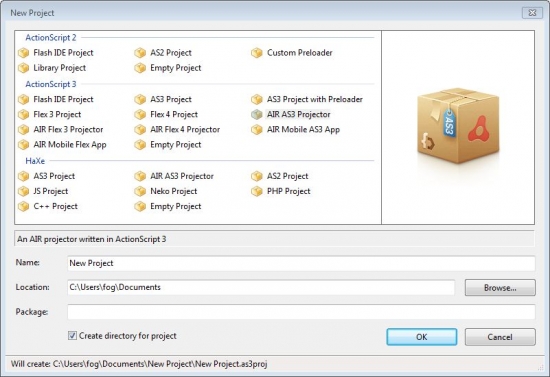
Task: Select the C++ Project template icon
Action: click(24, 207)
